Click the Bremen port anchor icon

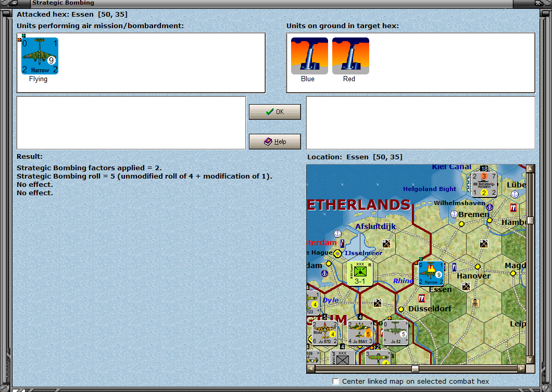454,214
